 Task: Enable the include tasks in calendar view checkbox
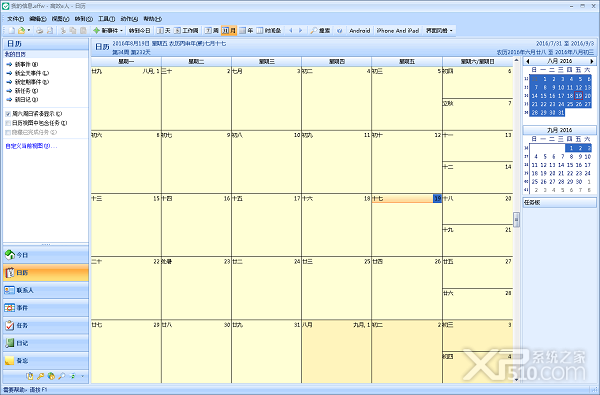[x=8, y=123]
